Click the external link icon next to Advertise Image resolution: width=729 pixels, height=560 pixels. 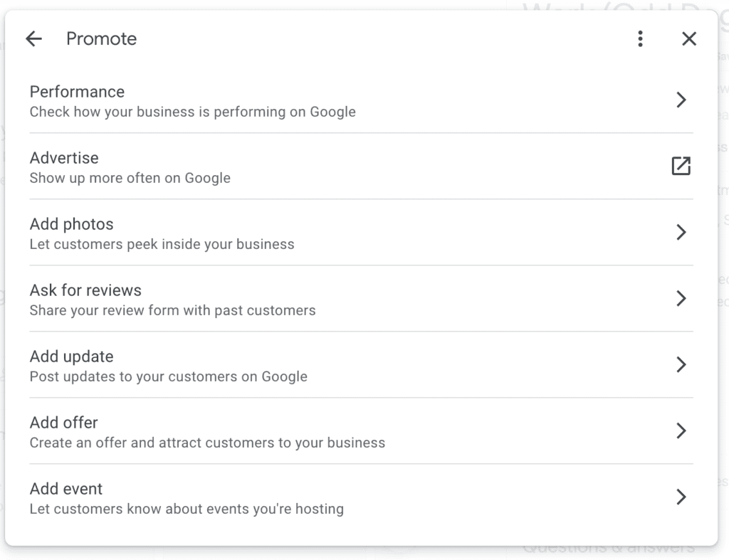(x=681, y=166)
